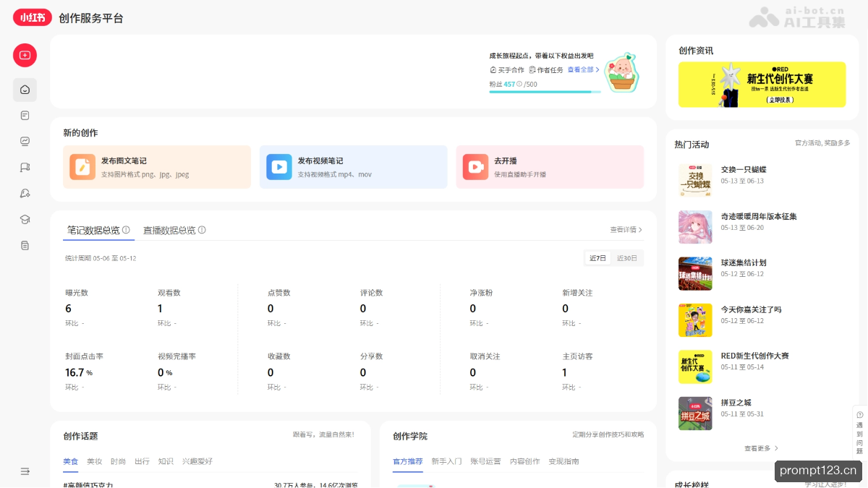This screenshot has width=868, height=488.
Task: Open RED新生代创作大赛 activity thumbnail
Action: [x=695, y=367]
